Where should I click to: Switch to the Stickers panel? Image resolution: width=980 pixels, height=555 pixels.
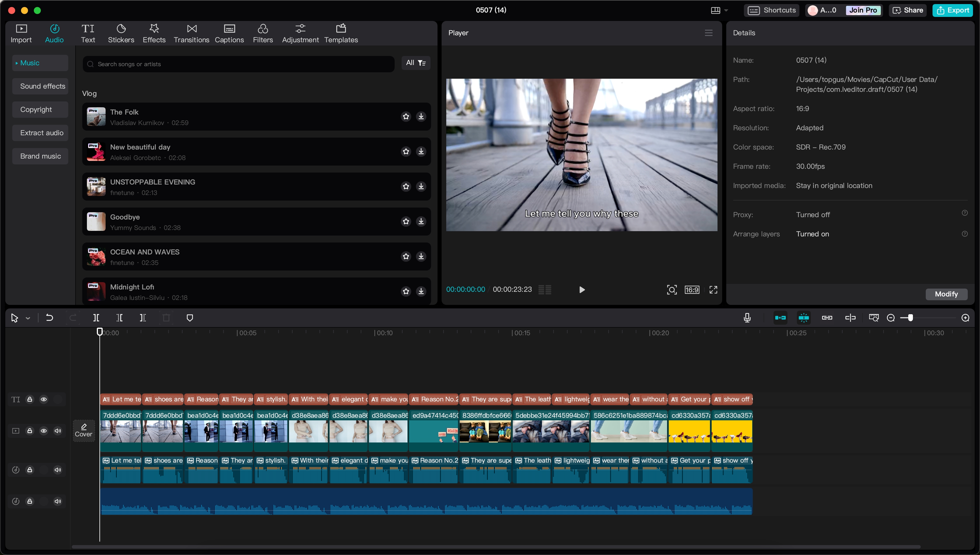click(x=121, y=33)
